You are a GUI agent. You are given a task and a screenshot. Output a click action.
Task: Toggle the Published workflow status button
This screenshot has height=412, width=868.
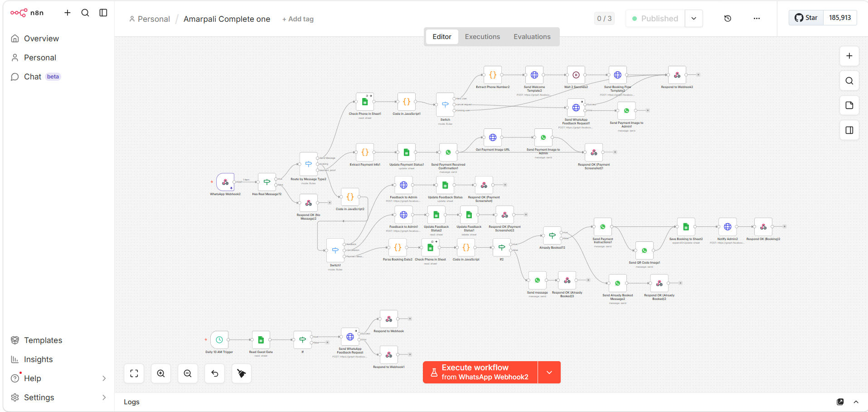click(655, 19)
